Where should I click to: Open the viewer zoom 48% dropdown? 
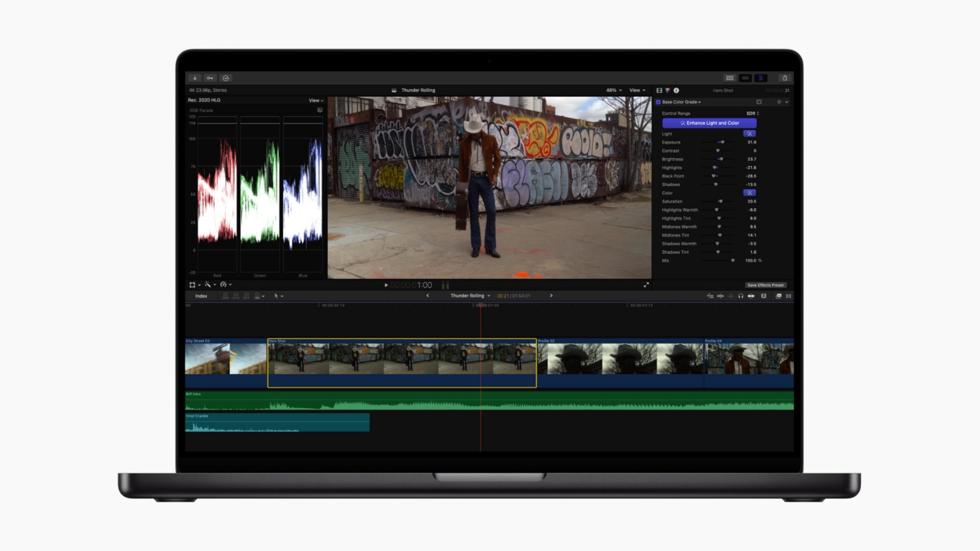tap(614, 91)
